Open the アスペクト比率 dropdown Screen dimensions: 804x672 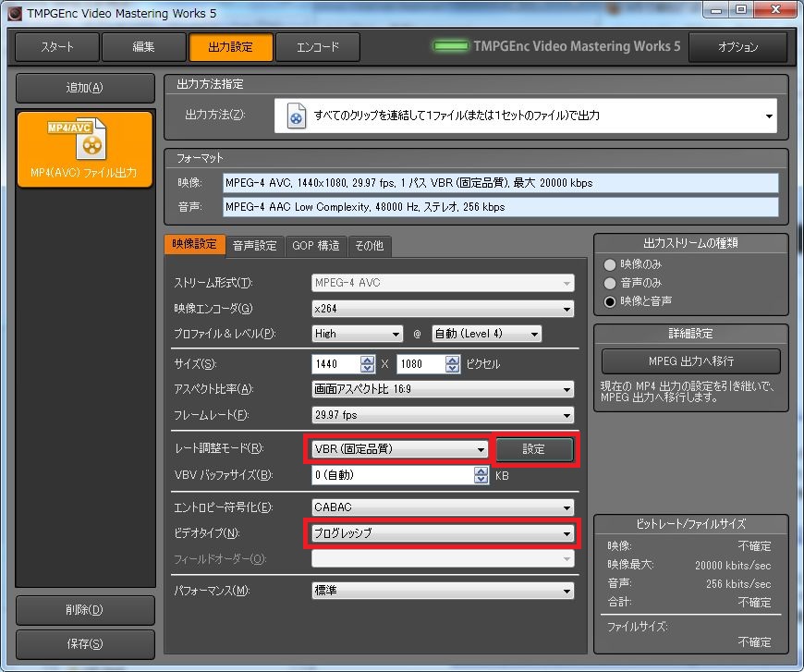[x=443, y=389]
